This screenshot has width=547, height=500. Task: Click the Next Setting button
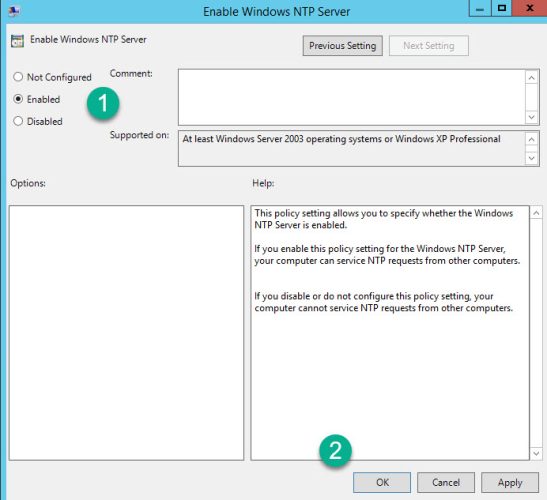(x=429, y=46)
